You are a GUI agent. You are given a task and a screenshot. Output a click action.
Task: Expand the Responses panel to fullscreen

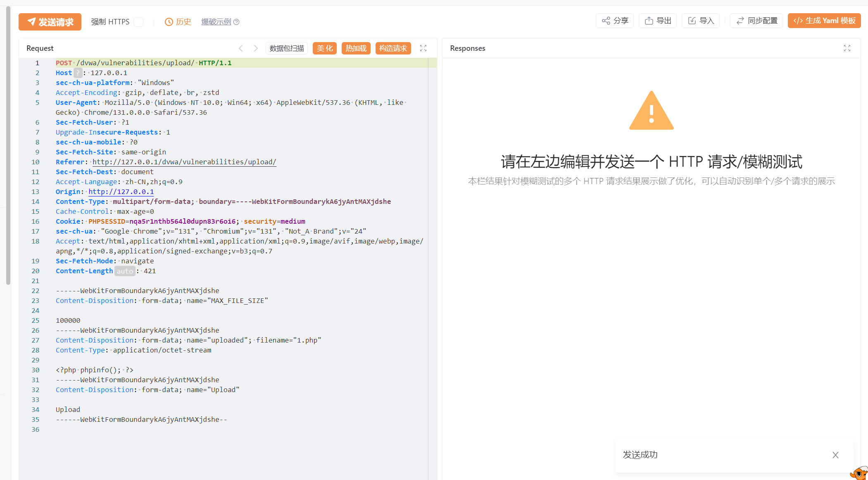click(847, 48)
